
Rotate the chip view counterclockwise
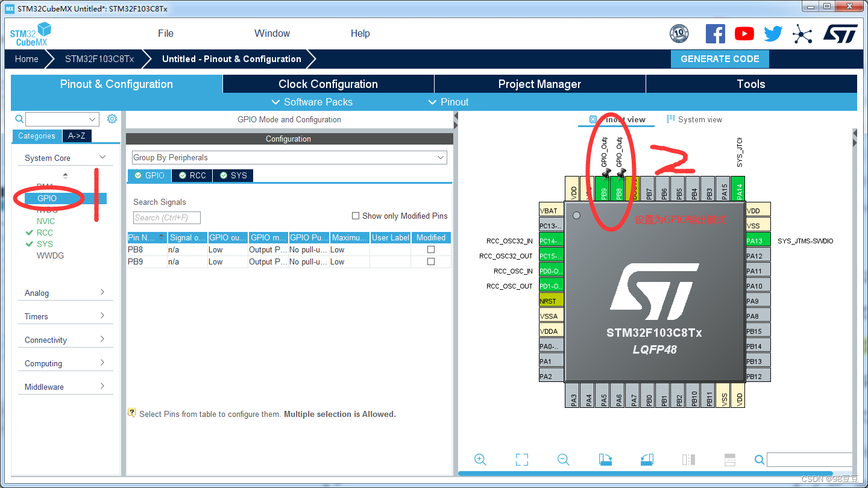tap(647, 459)
